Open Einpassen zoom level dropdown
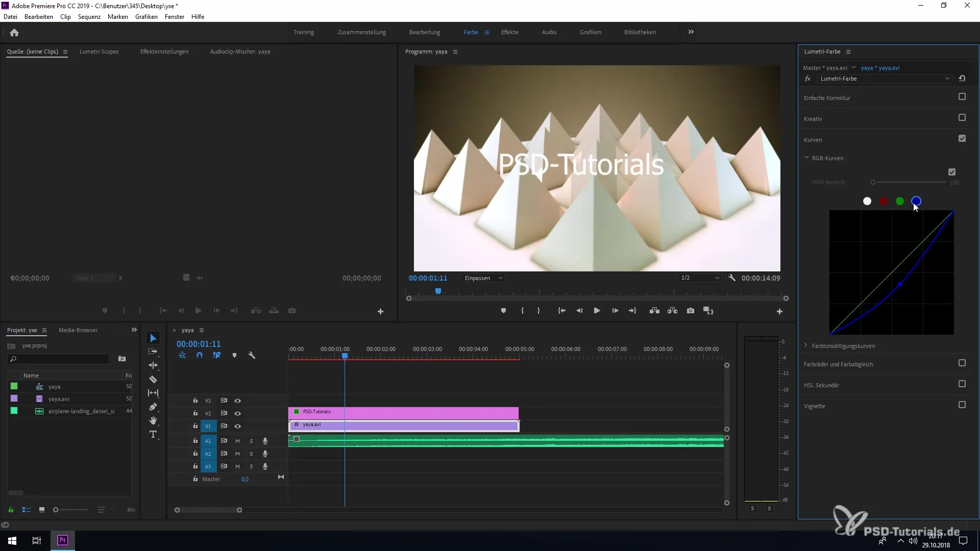The image size is (980, 551). click(x=483, y=278)
